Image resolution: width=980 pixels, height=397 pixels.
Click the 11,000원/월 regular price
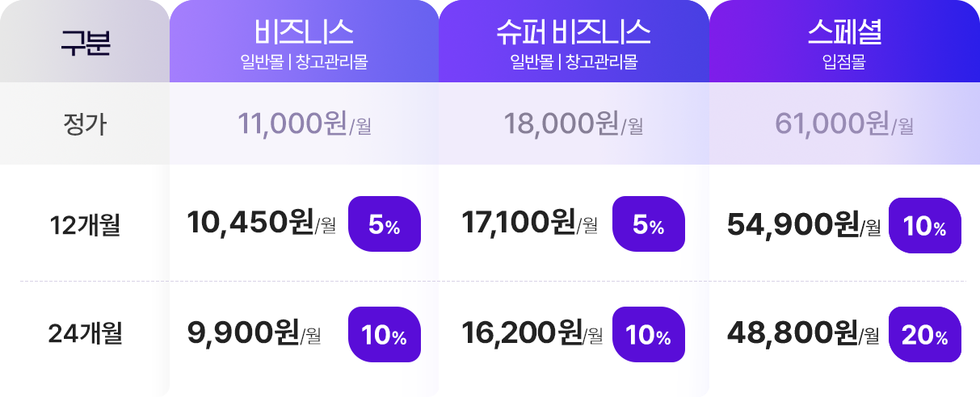point(305,123)
